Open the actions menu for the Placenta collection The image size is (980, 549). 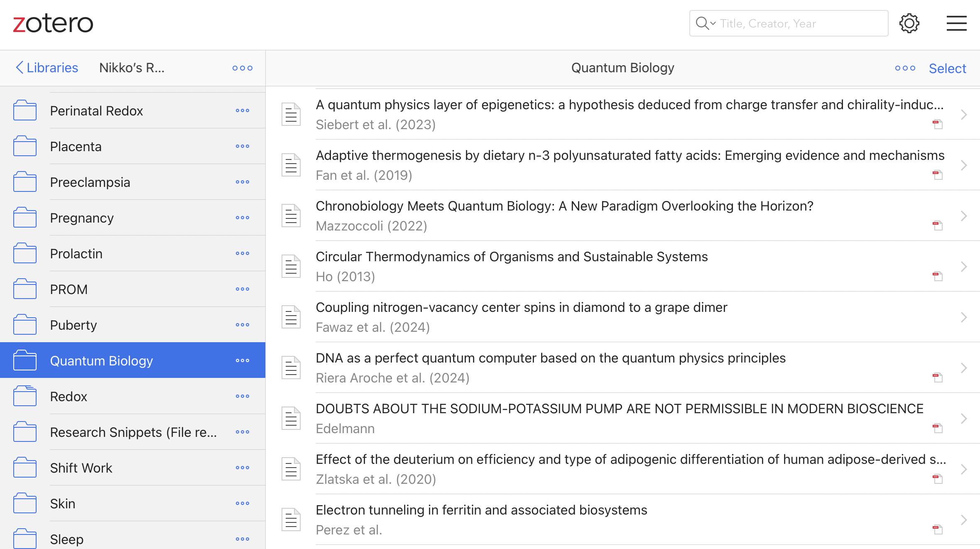242,146
